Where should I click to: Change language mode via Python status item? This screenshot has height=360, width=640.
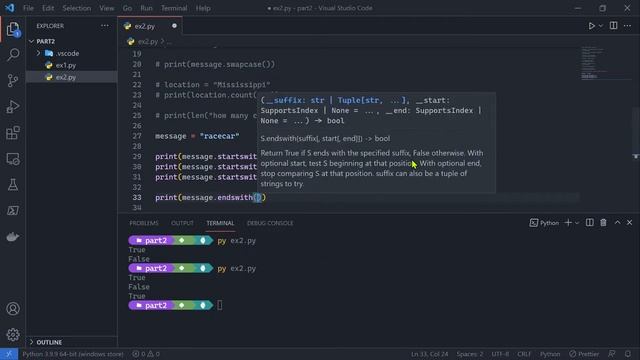[550, 354]
